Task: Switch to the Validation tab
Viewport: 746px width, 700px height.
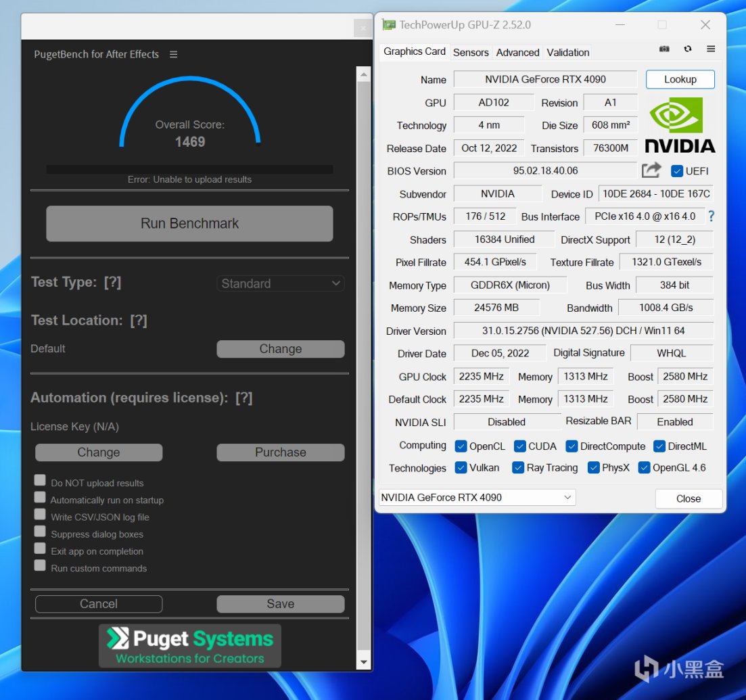Action: pos(567,52)
